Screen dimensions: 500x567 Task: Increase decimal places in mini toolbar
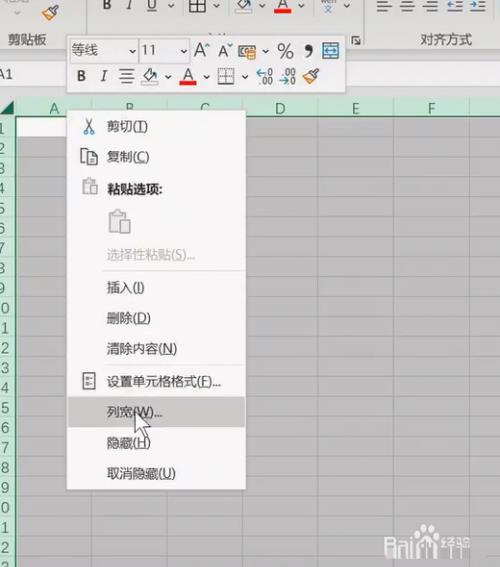(265, 76)
